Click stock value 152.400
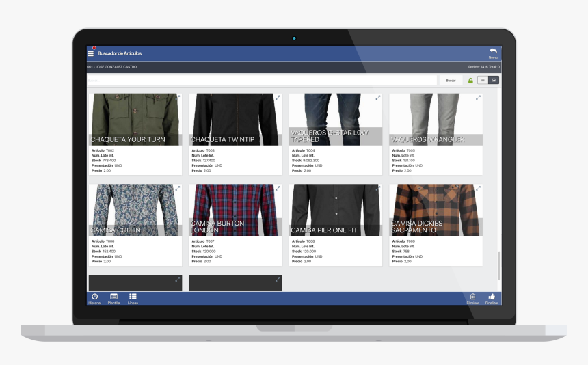 tap(109, 252)
